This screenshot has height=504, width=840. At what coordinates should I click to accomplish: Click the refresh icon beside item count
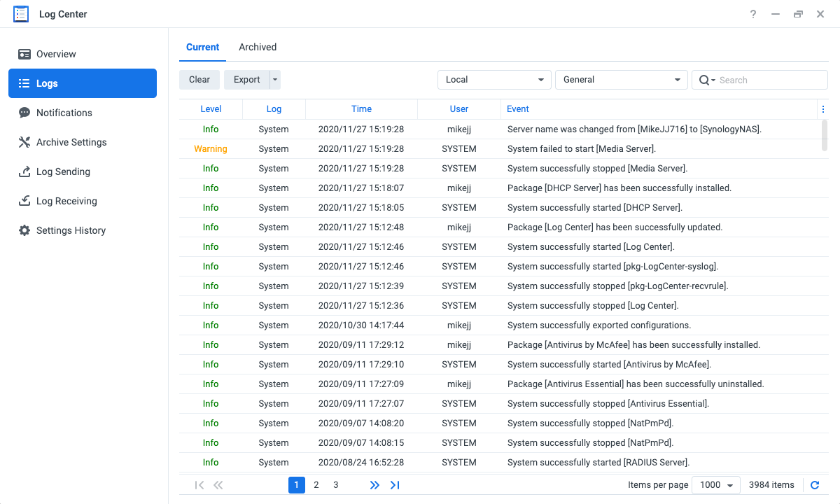pyautogui.click(x=815, y=485)
